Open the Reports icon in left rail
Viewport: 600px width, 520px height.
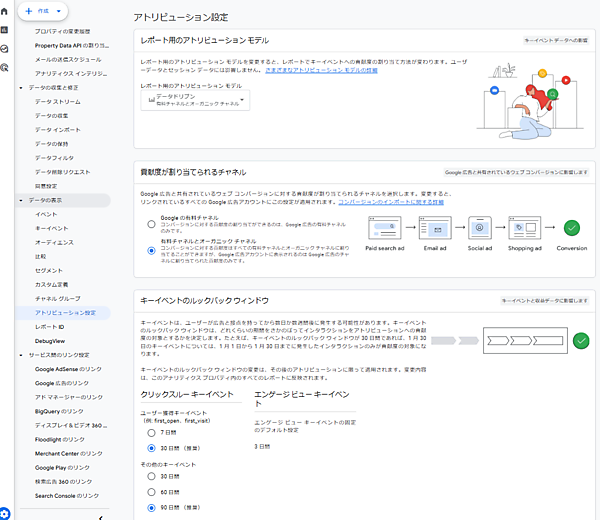point(6,29)
